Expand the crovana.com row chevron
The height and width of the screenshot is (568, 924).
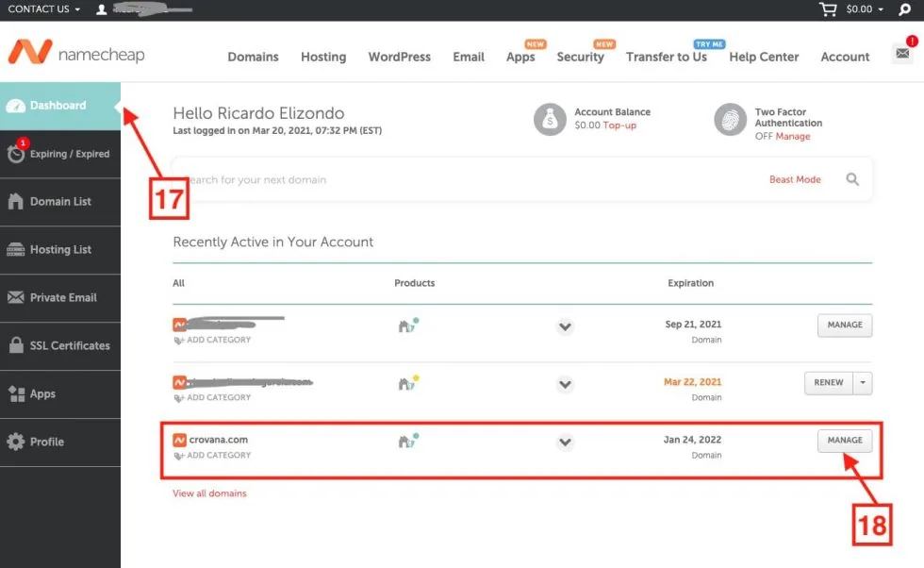pyautogui.click(x=565, y=442)
